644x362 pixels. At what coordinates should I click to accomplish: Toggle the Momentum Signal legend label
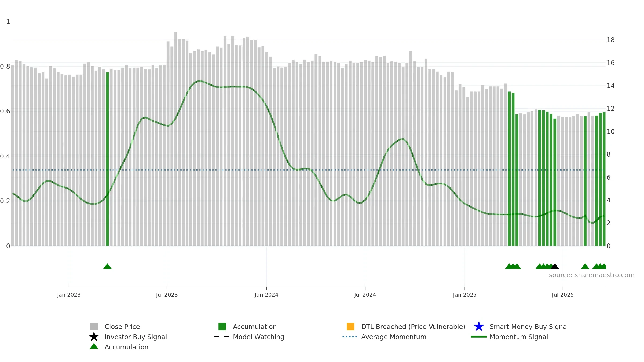coord(519,337)
